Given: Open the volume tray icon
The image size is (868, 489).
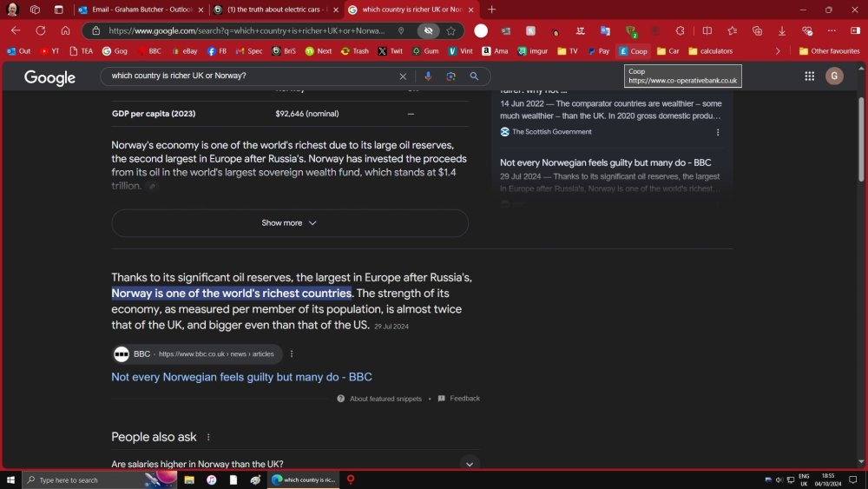Looking at the screenshot, I should [x=779, y=479].
